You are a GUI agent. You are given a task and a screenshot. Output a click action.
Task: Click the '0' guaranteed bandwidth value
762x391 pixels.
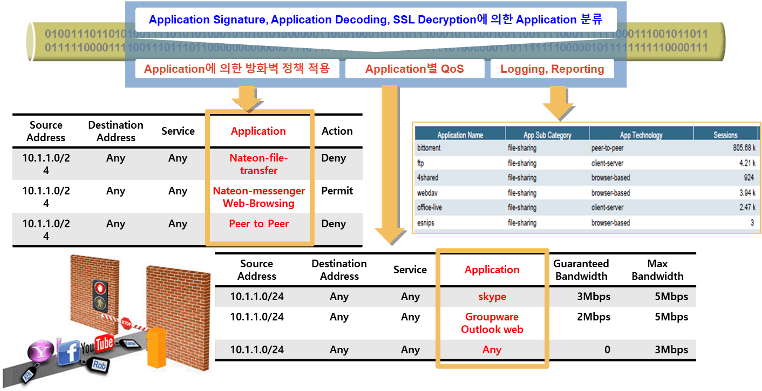coord(607,350)
